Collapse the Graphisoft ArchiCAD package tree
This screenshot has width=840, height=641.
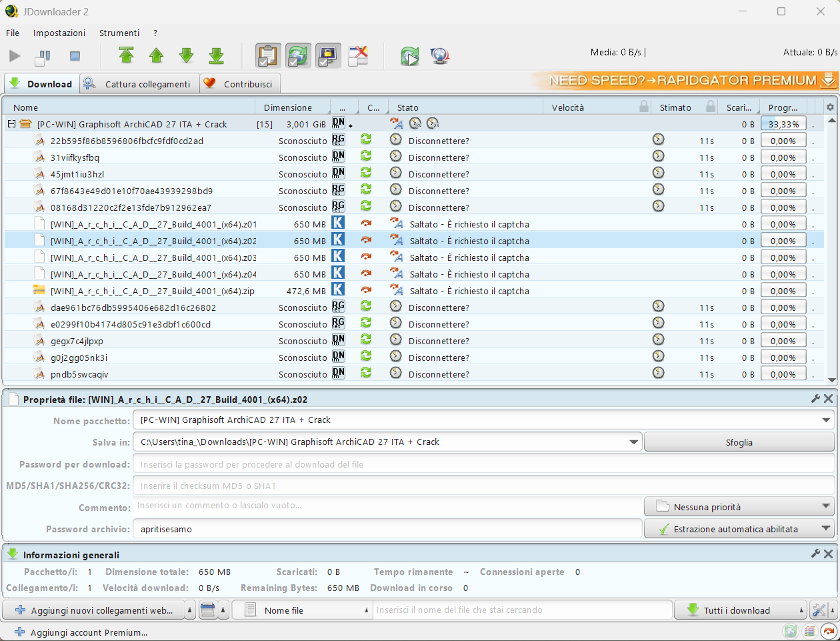coord(11,124)
